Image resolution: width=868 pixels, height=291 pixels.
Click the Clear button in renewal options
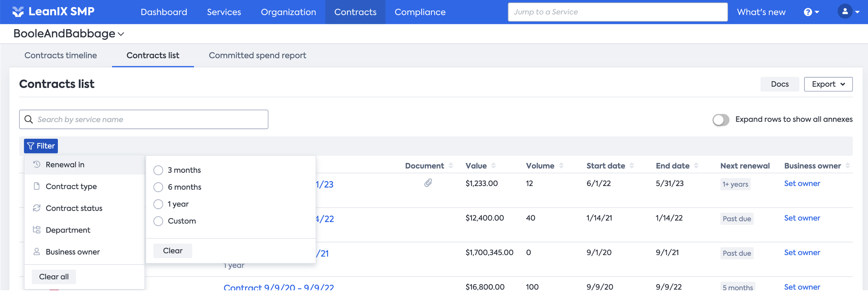tap(173, 251)
